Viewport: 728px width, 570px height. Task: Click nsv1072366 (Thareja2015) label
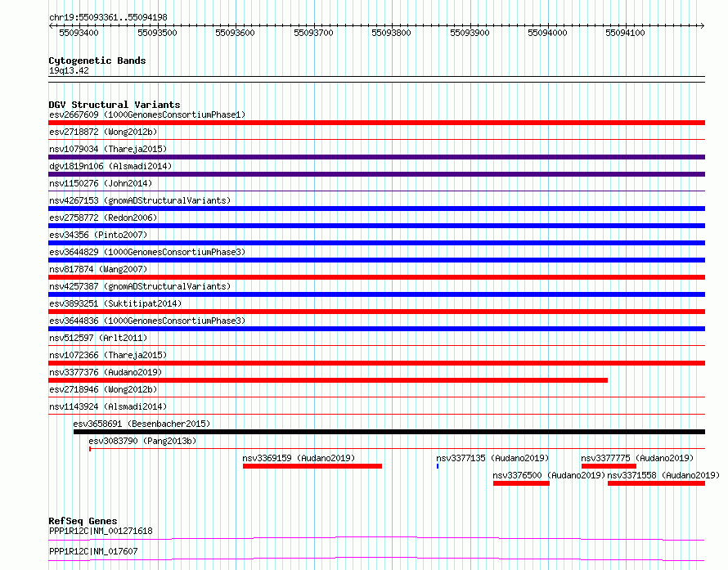[108, 355]
